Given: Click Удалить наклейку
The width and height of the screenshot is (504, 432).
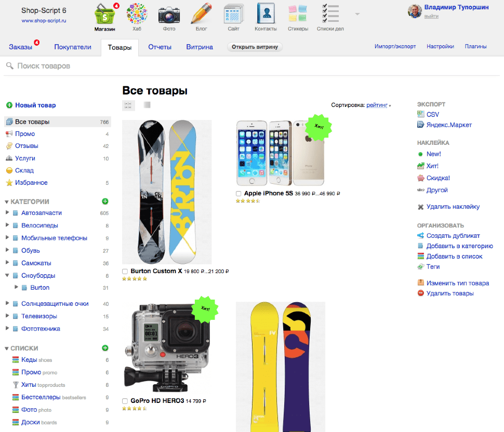Looking at the screenshot, I should 453,207.
